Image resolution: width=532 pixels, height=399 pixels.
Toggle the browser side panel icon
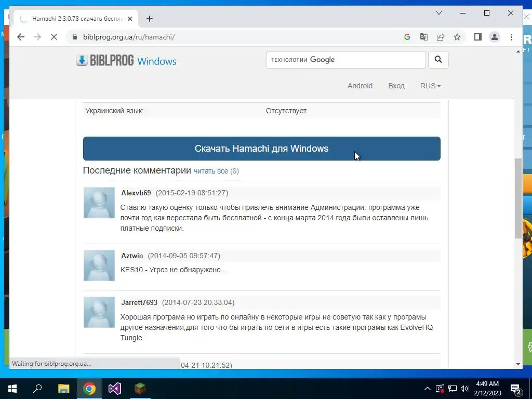click(478, 37)
